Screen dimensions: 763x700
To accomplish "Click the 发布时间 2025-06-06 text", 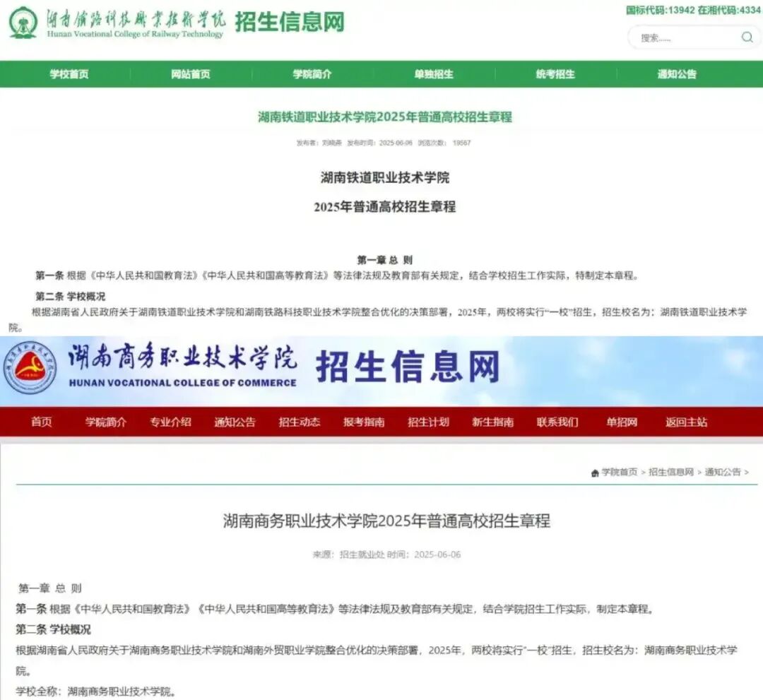I will tap(379, 143).
